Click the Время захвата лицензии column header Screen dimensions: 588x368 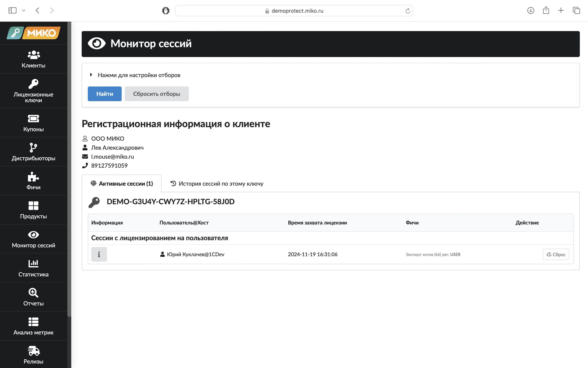[317, 223]
